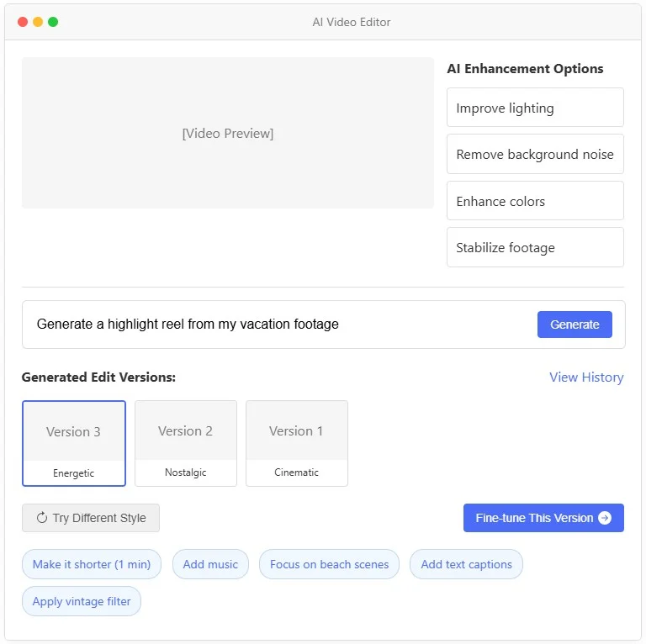Choose the Focus on beach scenes chip
This screenshot has width=646, height=644.
tap(329, 563)
